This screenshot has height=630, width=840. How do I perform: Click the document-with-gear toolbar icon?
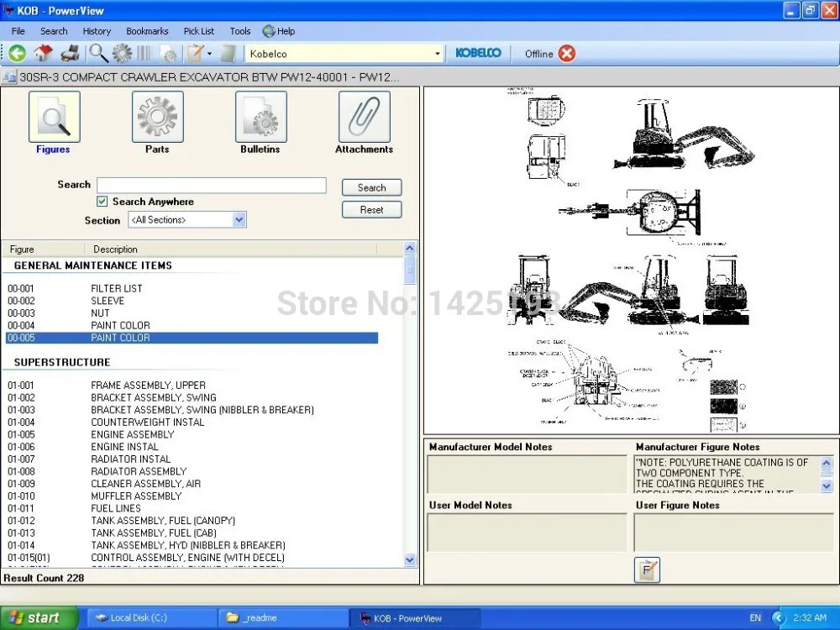(169, 54)
